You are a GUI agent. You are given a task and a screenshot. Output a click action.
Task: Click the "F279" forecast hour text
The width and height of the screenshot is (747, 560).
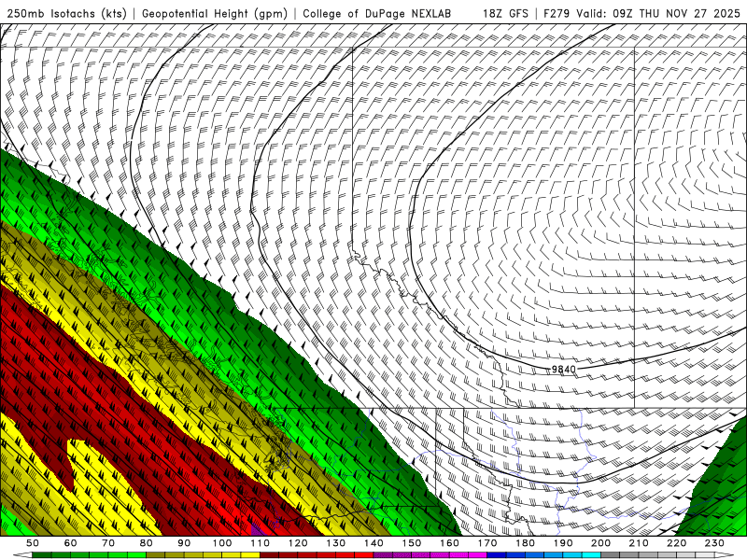pyautogui.click(x=557, y=14)
